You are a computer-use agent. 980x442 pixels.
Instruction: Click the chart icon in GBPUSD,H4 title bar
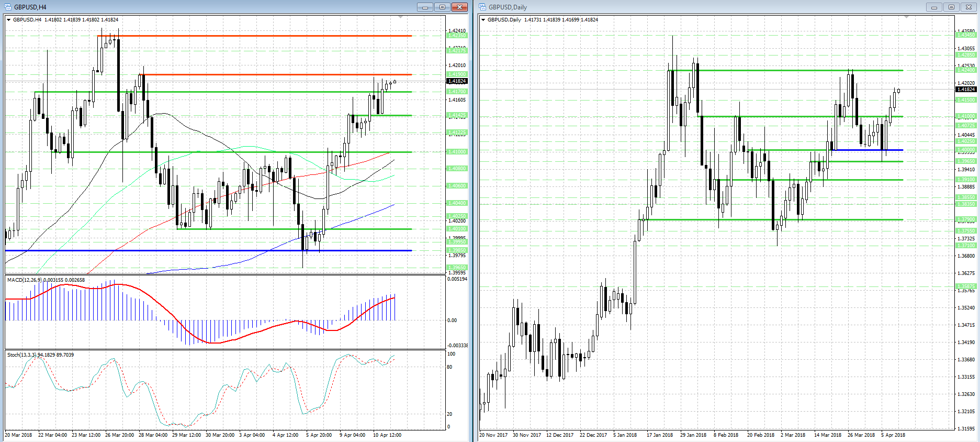pos(8,7)
